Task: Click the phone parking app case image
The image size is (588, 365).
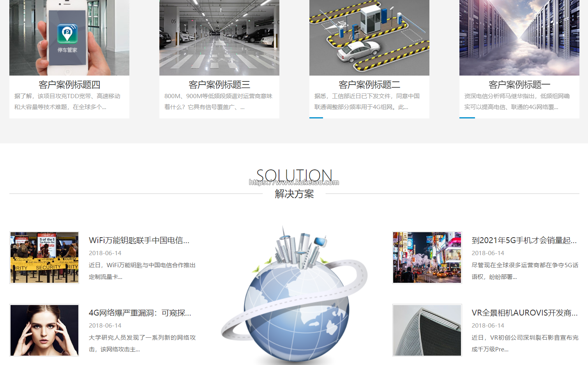Action: [69, 37]
